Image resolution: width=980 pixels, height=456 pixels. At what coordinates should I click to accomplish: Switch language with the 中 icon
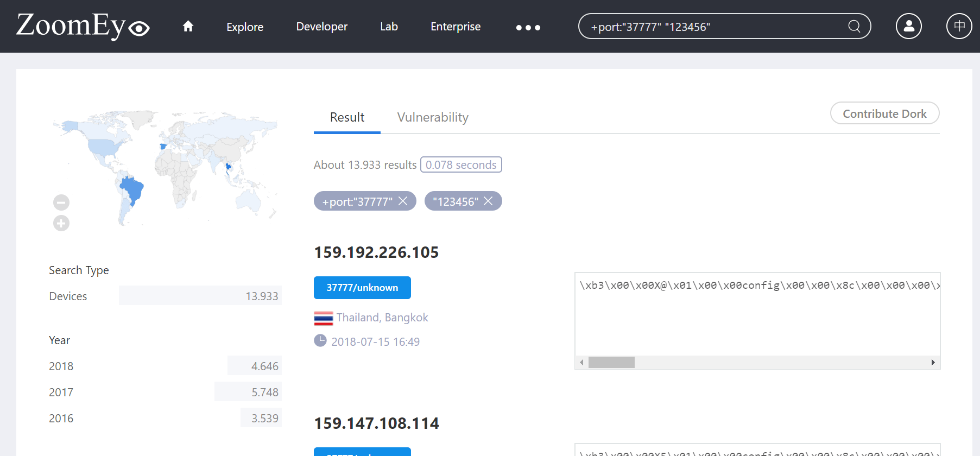[x=959, y=26]
